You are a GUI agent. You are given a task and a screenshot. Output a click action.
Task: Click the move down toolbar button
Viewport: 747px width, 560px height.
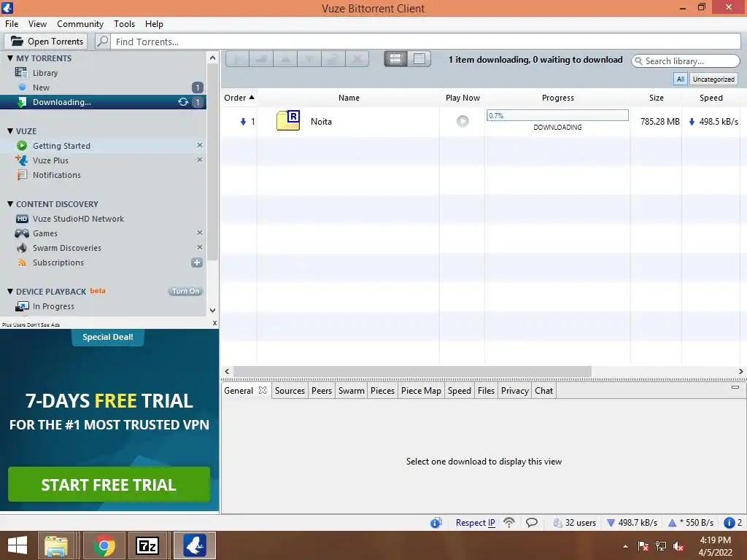pyautogui.click(x=309, y=59)
